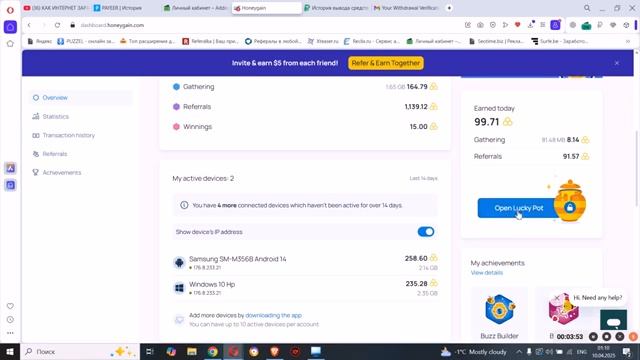Click the Refer & Earn Together button
The height and width of the screenshot is (360, 640).
point(386,63)
